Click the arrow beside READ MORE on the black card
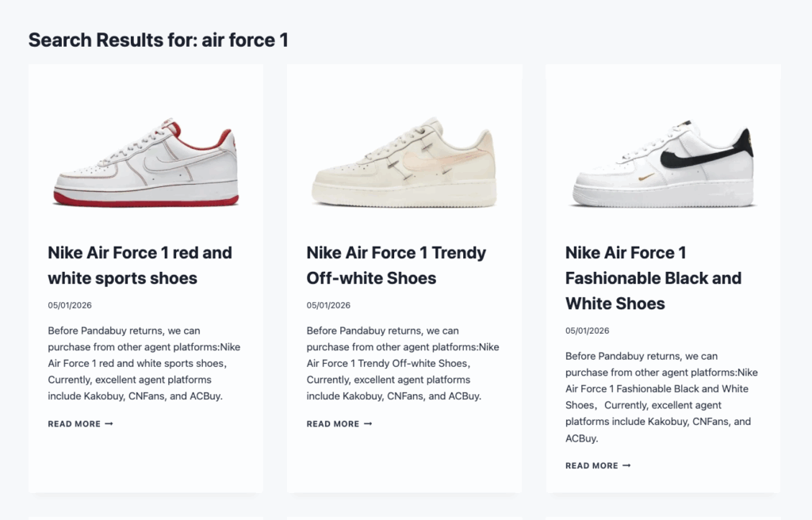This screenshot has height=520, width=812. click(626, 465)
